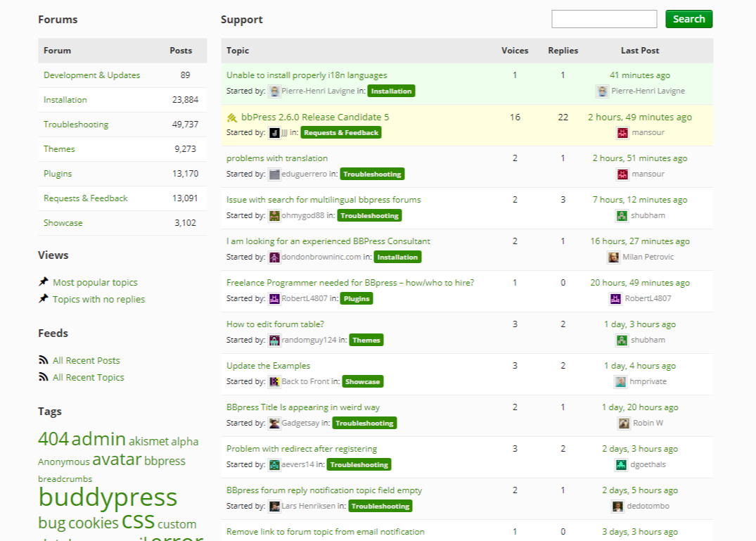Click the pin icon beside Most popular topics

[x=44, y=281]
